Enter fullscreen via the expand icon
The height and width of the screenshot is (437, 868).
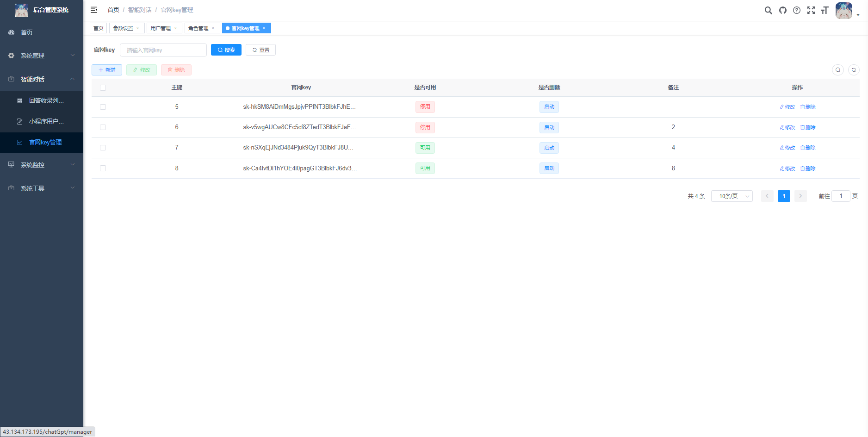coord(811,10)
